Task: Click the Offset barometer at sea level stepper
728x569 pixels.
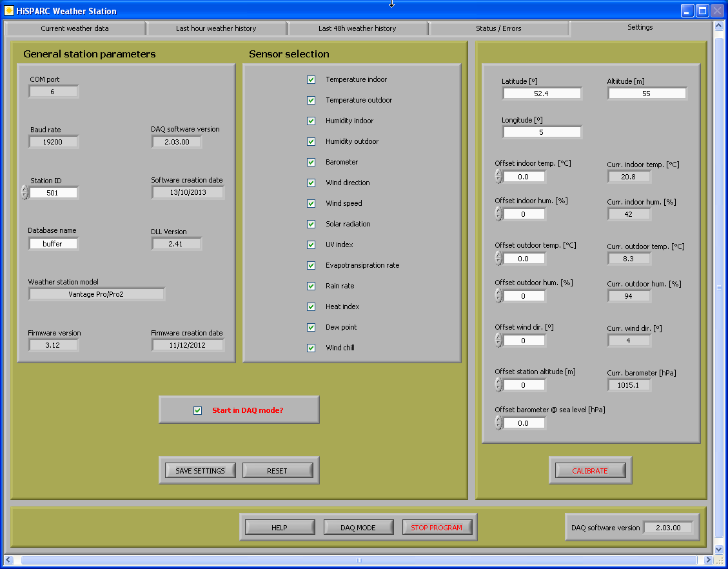Action: click(x=498, y=423)
